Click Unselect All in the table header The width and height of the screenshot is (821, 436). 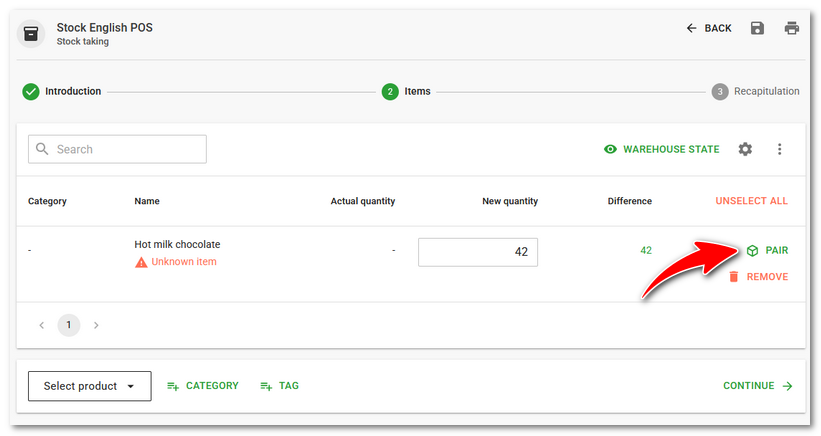(x=751, y=201)
